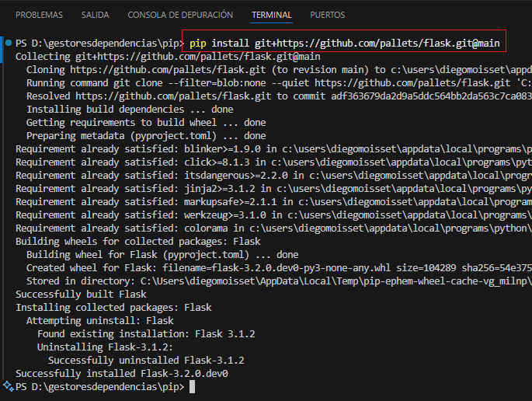The width and height of the screenshot is (532, 401).
Task: Switch to the PROBLEMAS tab
Action: pyautogui.click(x=40, y=15)
